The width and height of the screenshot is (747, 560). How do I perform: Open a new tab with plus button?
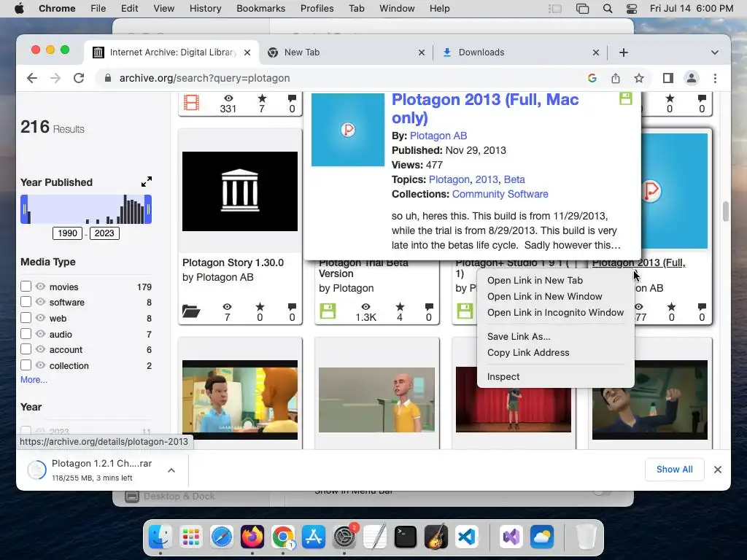coord(624,52)
